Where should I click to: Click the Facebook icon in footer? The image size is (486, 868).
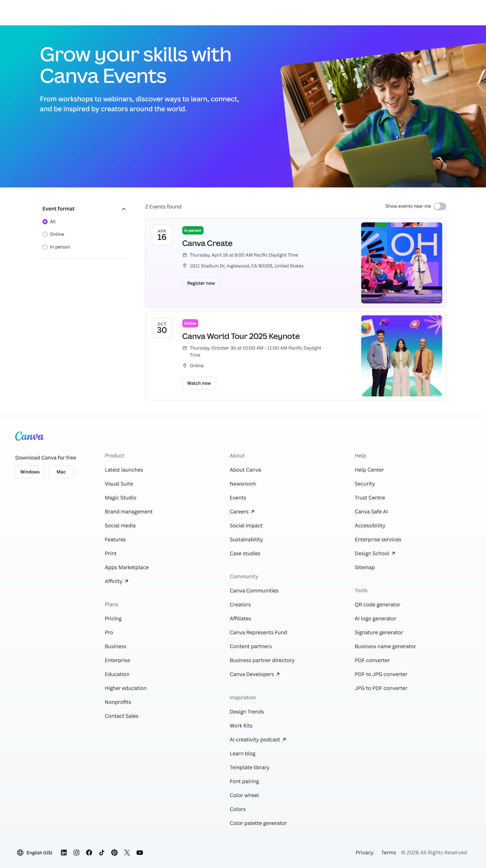[89, 852]
